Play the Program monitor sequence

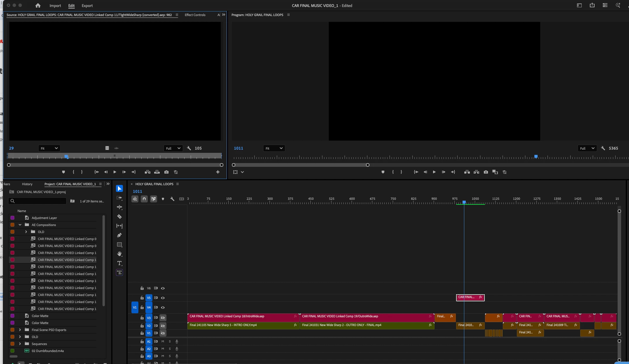tap(434, 172)
